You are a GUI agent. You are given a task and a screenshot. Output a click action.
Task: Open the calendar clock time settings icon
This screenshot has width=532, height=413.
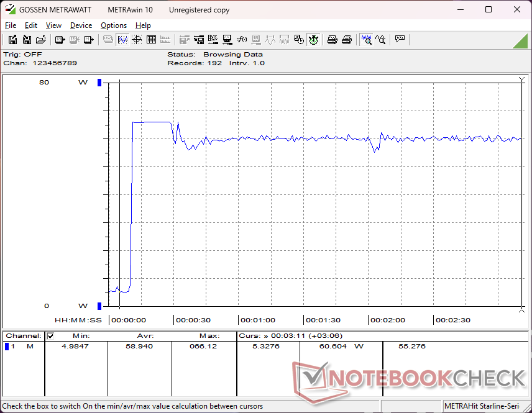pyautogui.click(x=298, y=40)
